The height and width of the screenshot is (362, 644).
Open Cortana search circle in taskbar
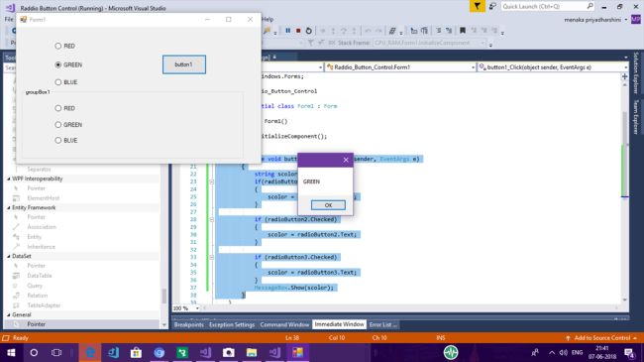point(34,352)
